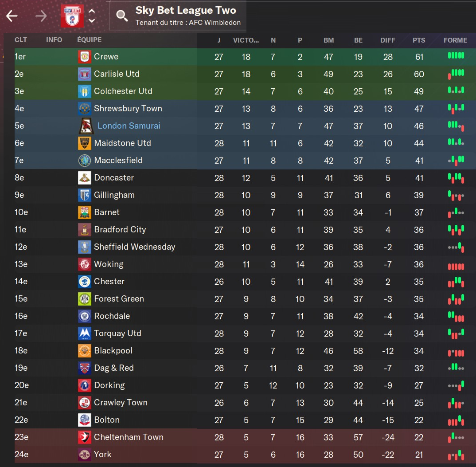476x467 pixels.
Task: Click the magnifying glass search icon
Action: (x=121, y=16)
